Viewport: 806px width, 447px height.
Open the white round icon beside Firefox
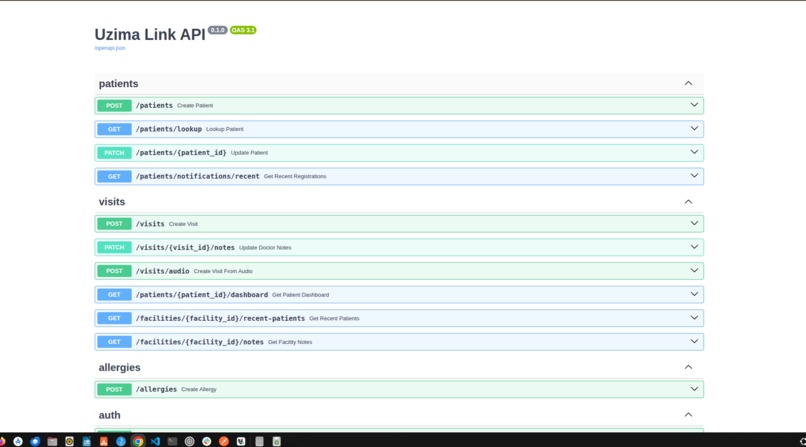pyautogui.click(x=18, y=441)
